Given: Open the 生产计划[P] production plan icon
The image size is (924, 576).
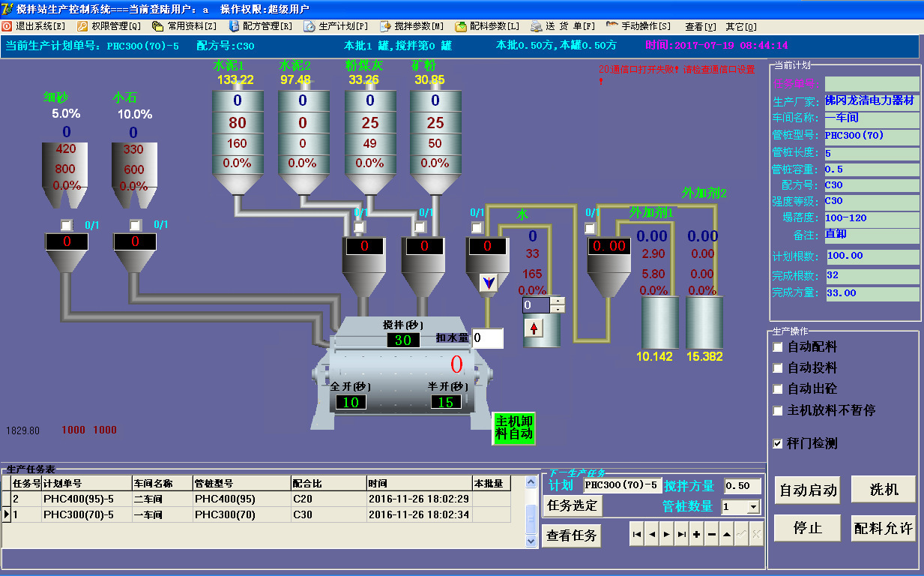Looking at the screenshot, I should (309, 26).
